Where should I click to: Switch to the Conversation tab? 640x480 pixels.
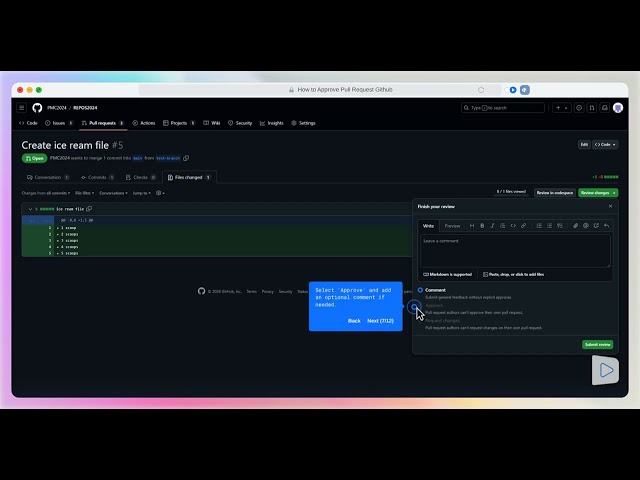click(48, 177)
